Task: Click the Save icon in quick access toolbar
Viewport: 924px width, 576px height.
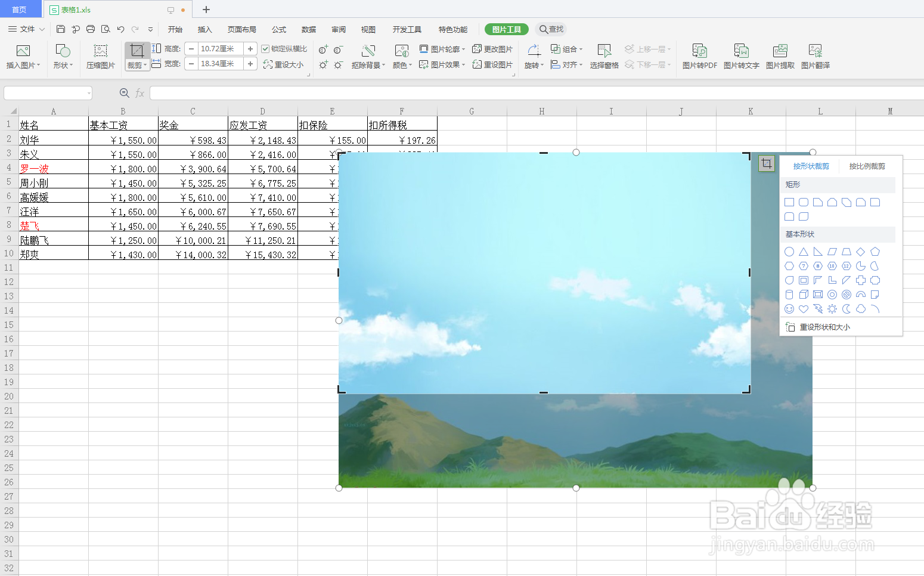Action: click(x=61, y=29)
